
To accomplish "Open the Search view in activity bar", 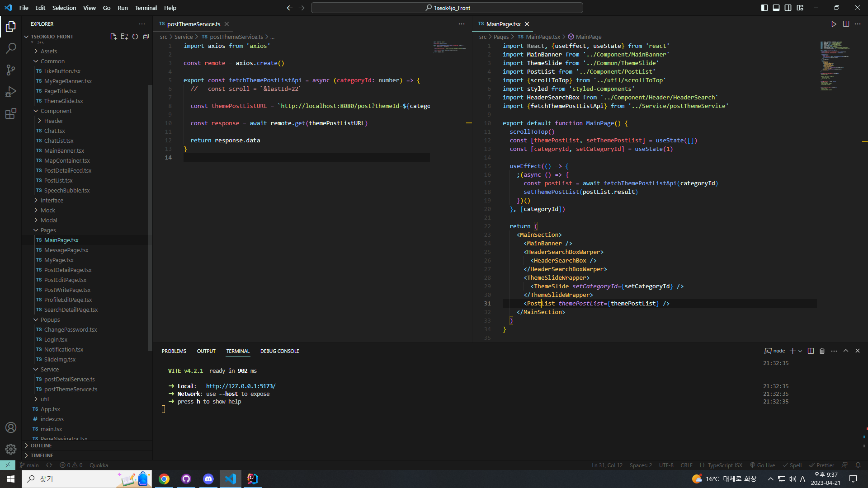I will (x=11, y=48).
